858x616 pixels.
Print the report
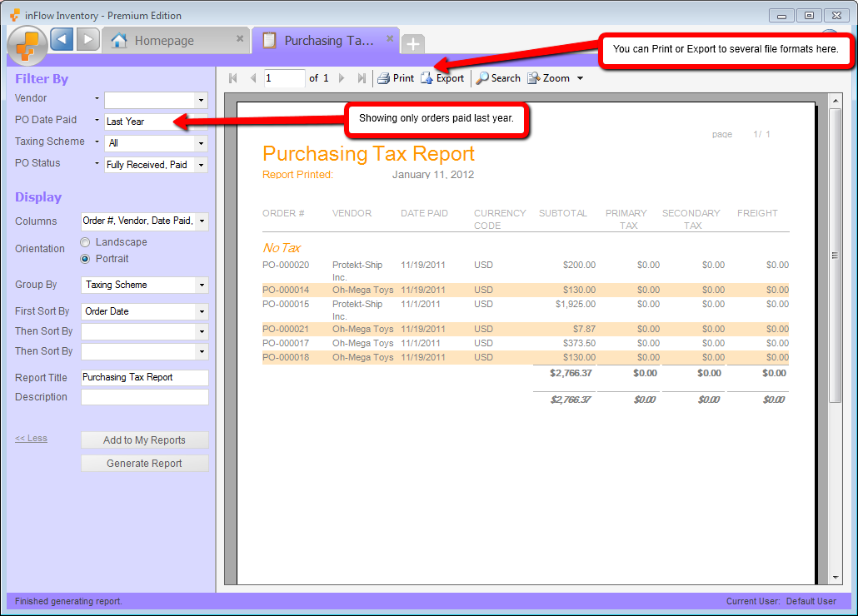click(397, 78)
